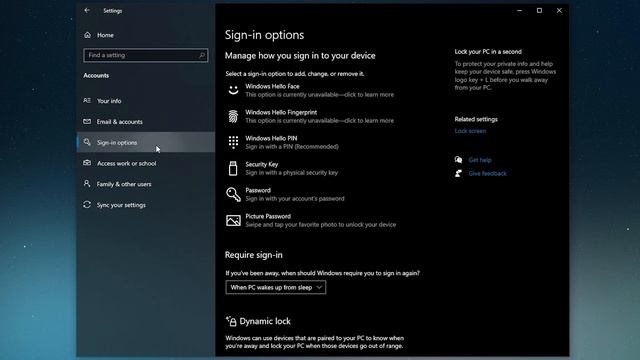The image size is (640, 360).
Task: Open the Home icon in sidebar
Action: click(x=87, y=35)
